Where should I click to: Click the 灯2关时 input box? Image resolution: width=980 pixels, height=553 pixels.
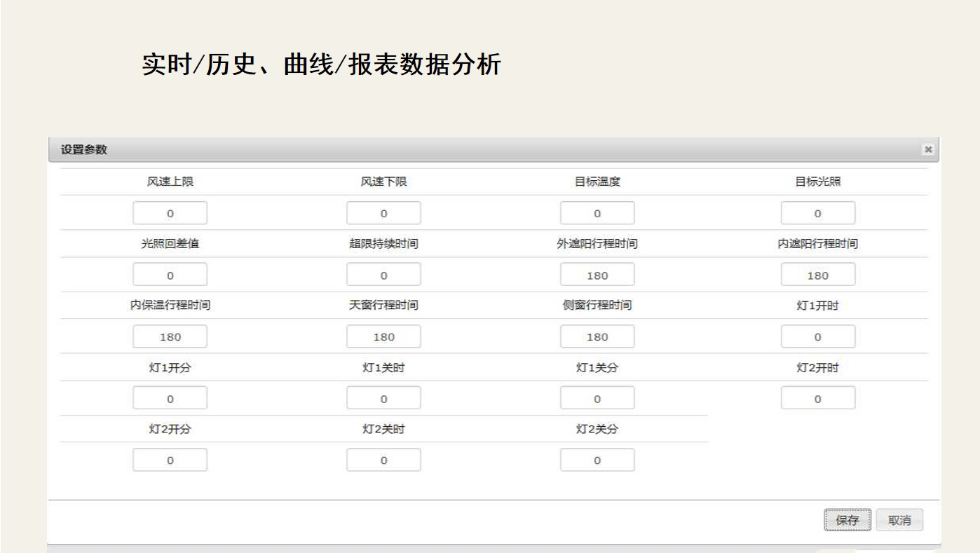pos(383,460)
